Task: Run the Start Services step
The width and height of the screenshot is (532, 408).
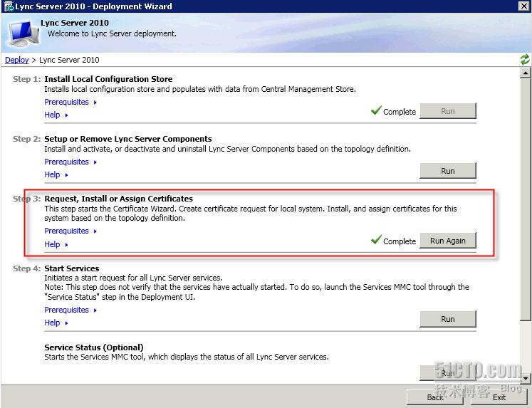Action: (x=448, y=319)
